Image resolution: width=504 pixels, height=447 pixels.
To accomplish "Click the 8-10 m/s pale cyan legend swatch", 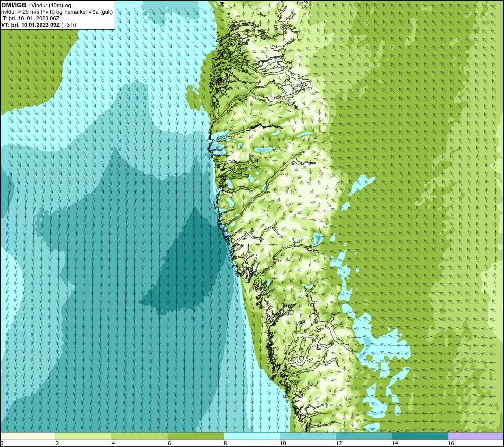I will 251,436.
